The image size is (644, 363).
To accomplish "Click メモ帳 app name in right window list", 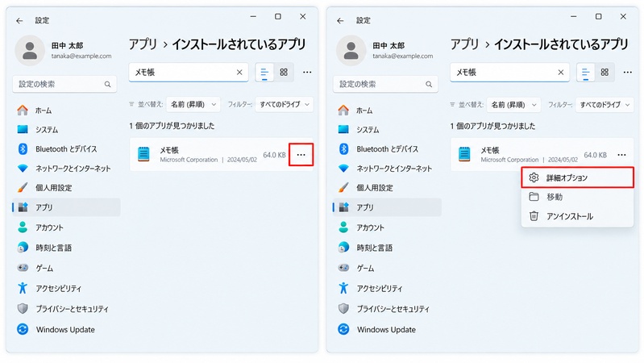I will click(490, 150).
